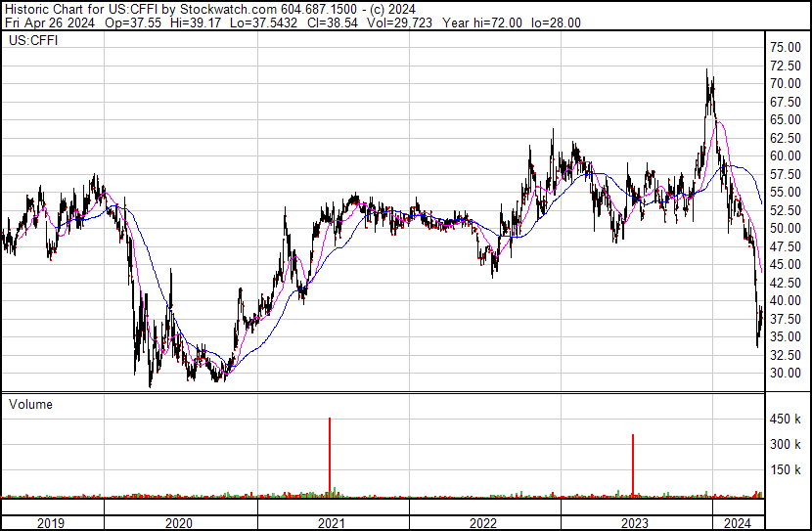812x531 pixels.
Task: Select the 2022 year label on time axis
Action: pyautogui.click(x=483, y=523)
